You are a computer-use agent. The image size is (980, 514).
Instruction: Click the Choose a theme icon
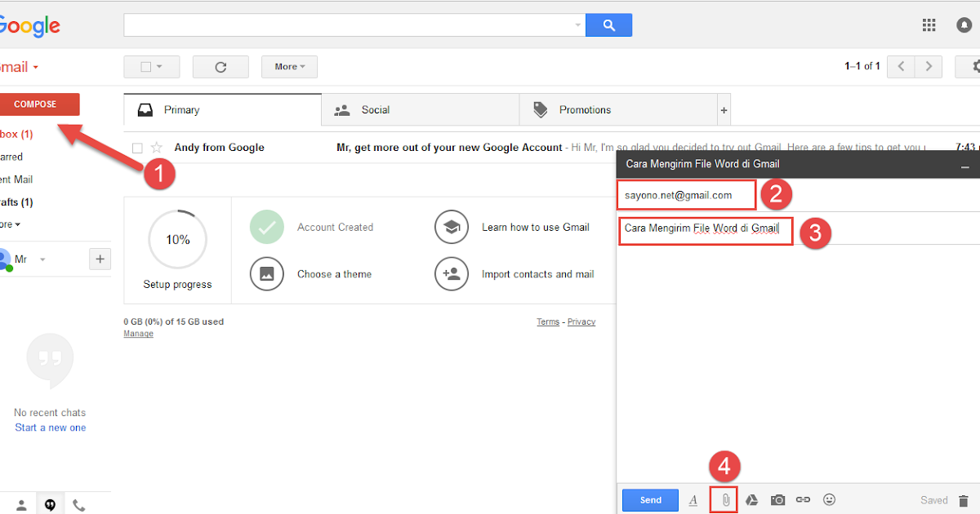coord(267,274)
